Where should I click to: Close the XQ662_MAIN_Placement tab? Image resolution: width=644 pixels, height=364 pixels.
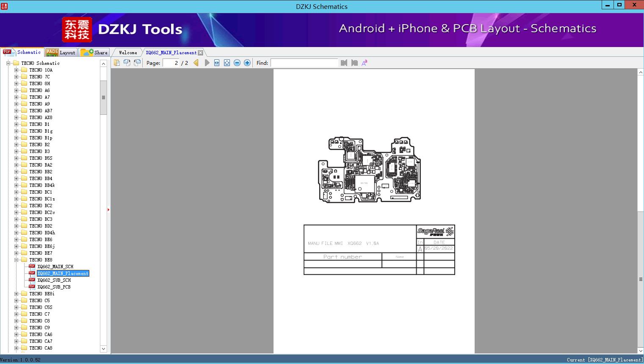pyautogui.click(x=201, y=53)
